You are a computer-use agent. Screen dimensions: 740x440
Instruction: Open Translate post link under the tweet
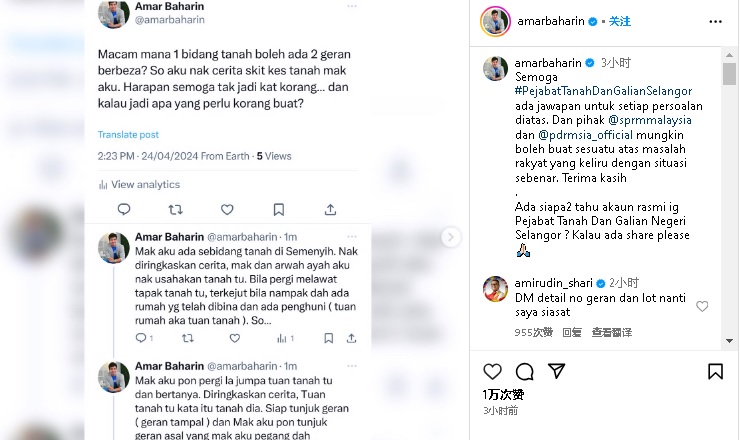click(128, 135)
